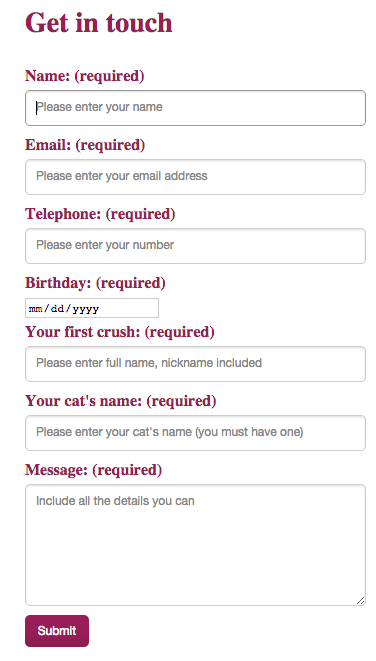Click the first crush input field
The image size is (376, 661).
pyautogui.click(x=195, y=364)
